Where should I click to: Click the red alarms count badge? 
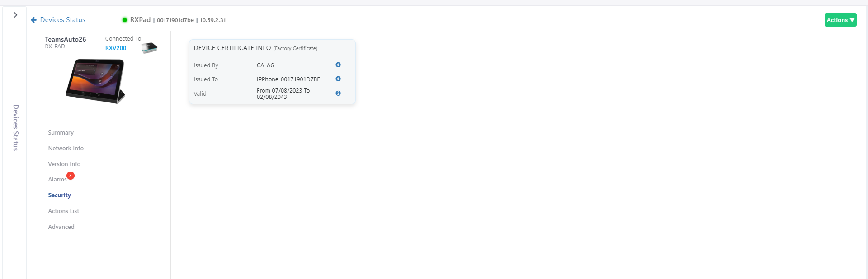click(x=71, y=176)
